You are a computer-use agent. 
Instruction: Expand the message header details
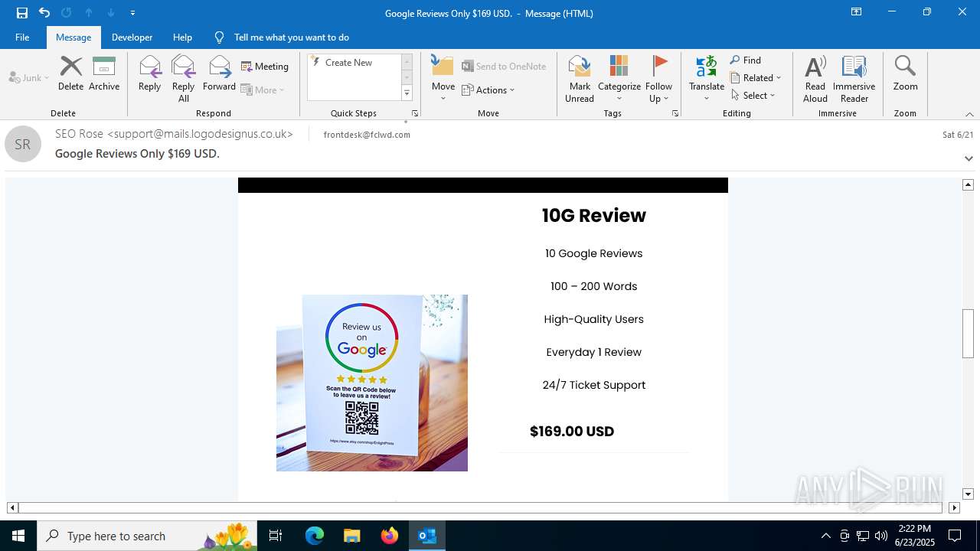coord(969,158)
